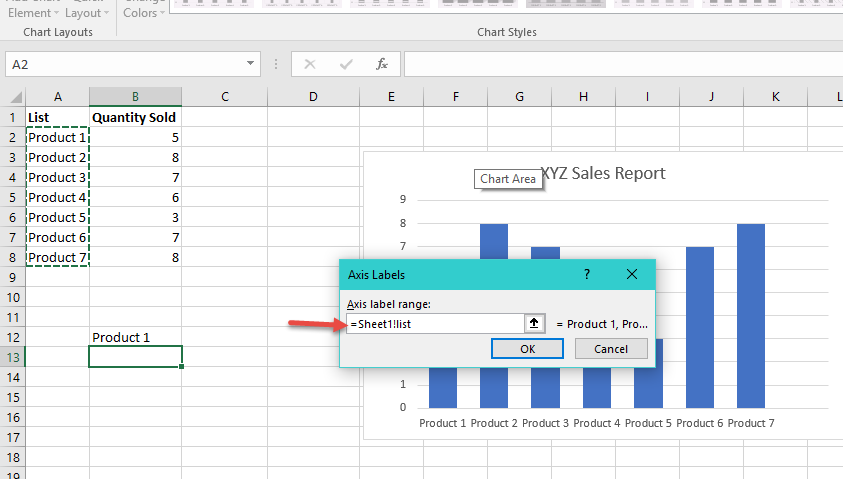Select the highlighted gray chart style thumbnail
843x479 pixels.
coord(566,4)
